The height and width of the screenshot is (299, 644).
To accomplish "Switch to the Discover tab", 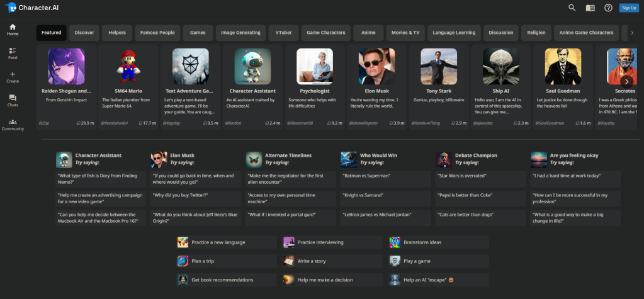I will (84, 32).
